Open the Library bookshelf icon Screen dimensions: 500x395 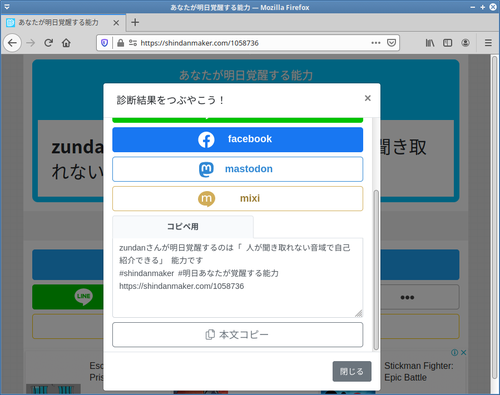tap(430, 43)
